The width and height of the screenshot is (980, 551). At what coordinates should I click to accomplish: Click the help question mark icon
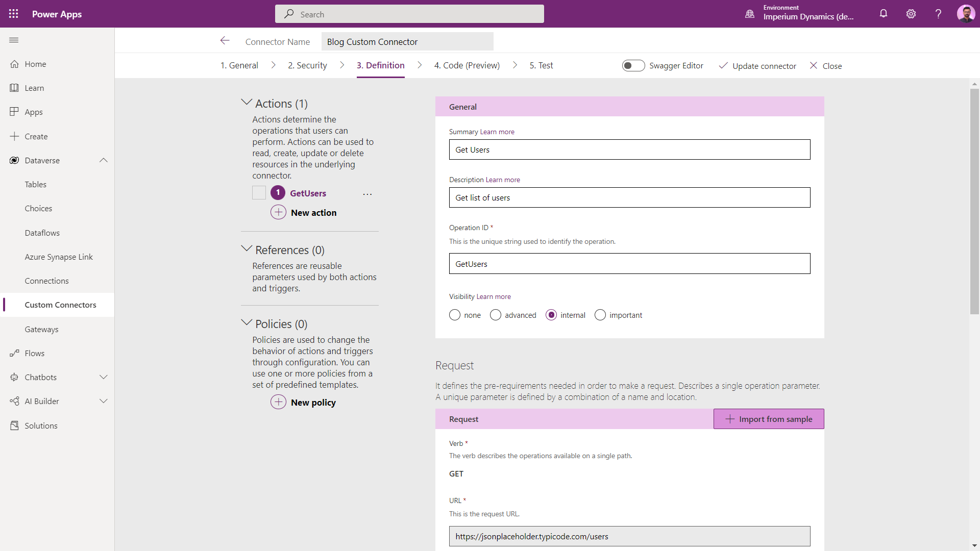[938, 14]
